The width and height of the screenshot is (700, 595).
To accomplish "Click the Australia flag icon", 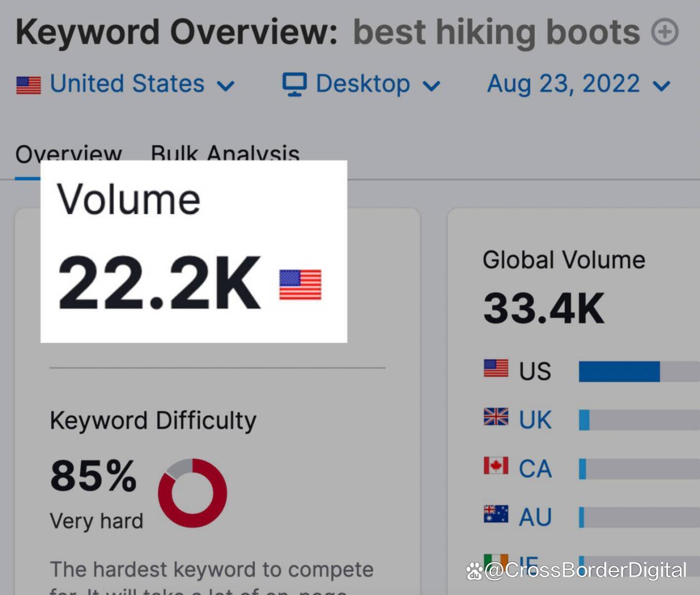I will (496, 515).
